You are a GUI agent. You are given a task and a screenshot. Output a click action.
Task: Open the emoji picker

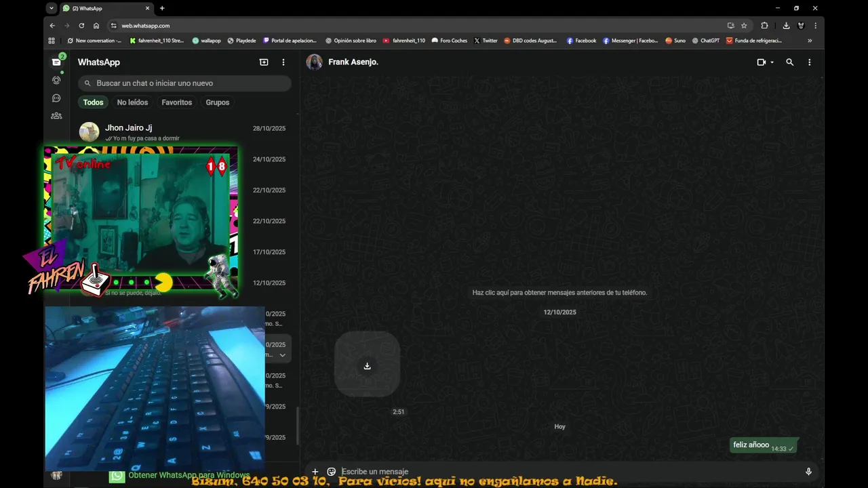pos(332,472)
